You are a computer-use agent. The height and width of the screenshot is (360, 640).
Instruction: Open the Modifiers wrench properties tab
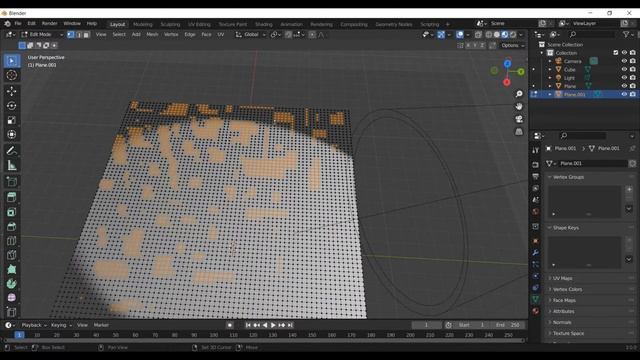tap(536, 253)
